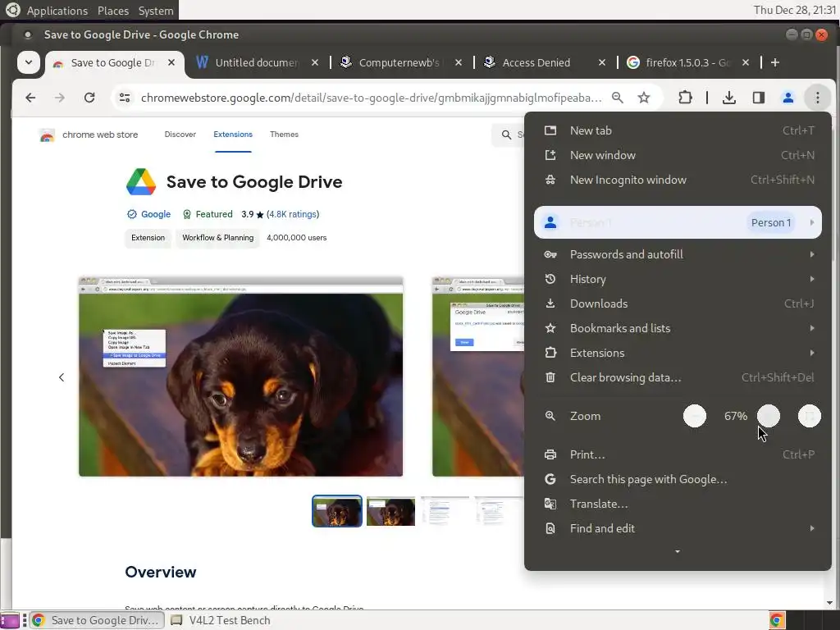Viewport: 840px width, 630px height.
Task: Close the firefox 1.5.0.3 tab
Action: pyautogui.click(x=746, y=62)
